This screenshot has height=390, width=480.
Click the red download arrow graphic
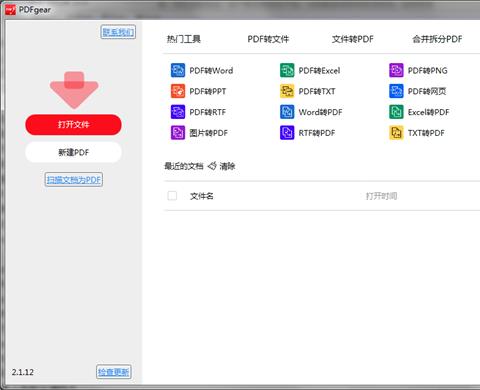coord(74,90)
